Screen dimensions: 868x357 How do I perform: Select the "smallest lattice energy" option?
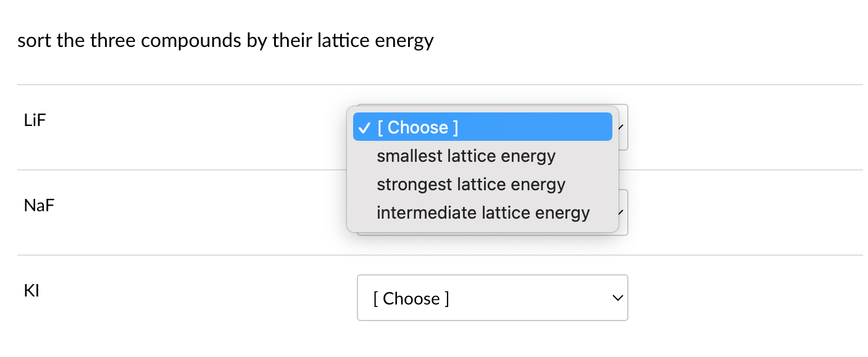coord(465,156)
